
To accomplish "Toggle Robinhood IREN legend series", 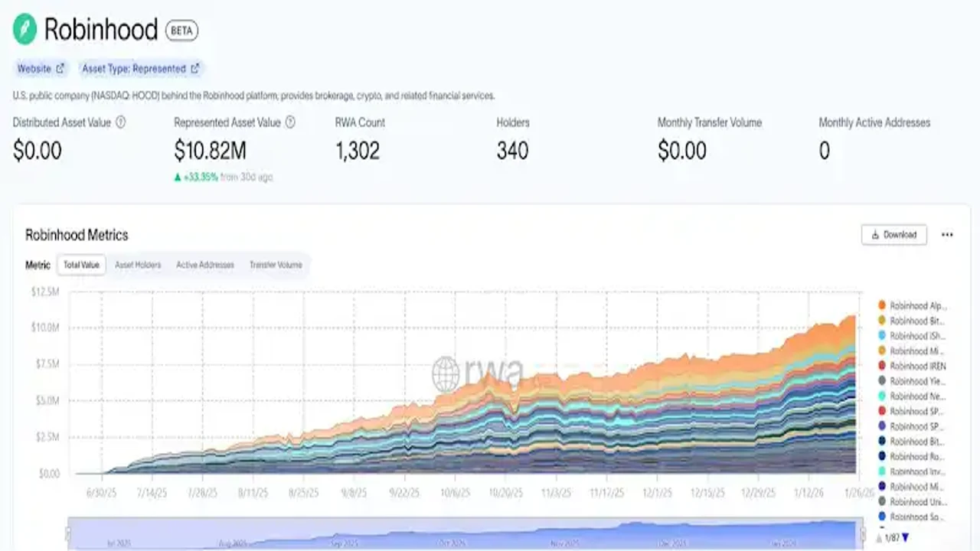I will tap(912, 366).
